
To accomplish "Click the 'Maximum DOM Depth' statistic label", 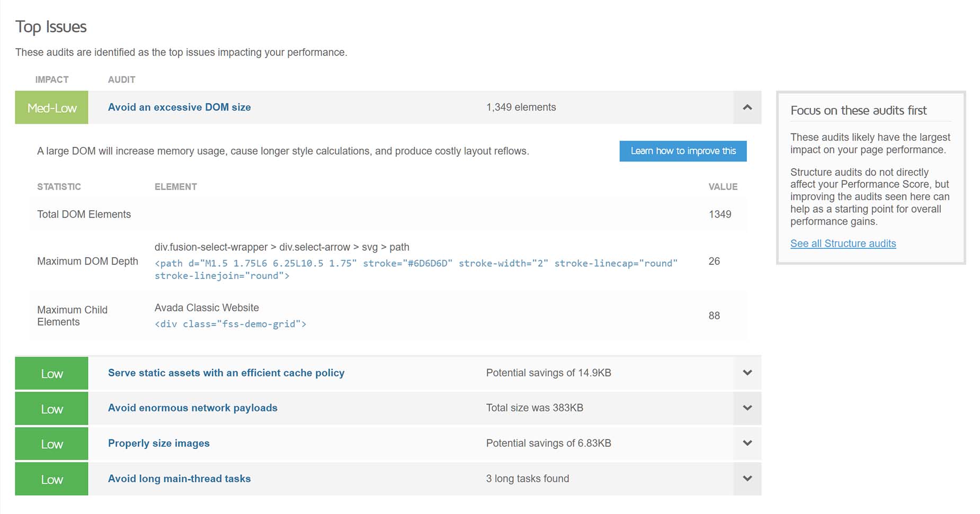I will tap(87, 261).
